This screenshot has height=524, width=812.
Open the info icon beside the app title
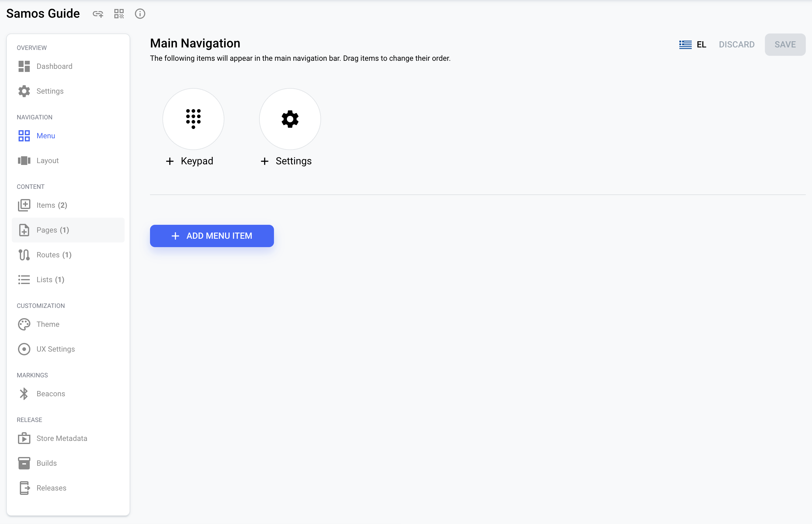(x=140, y=14)
